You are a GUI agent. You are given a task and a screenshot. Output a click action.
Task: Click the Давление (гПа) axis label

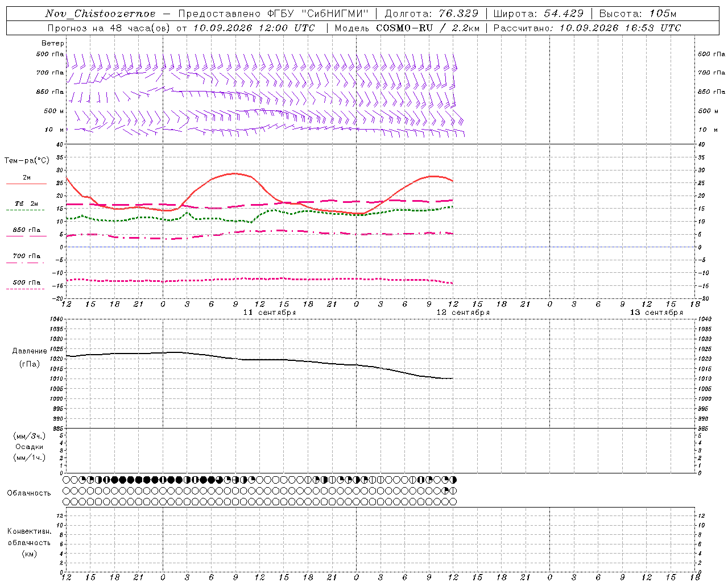30,357
